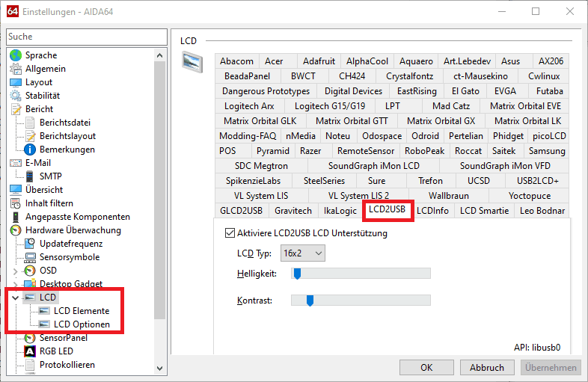Select the LCD2USB tab
The image size is (588, 382).
point(387,209)
